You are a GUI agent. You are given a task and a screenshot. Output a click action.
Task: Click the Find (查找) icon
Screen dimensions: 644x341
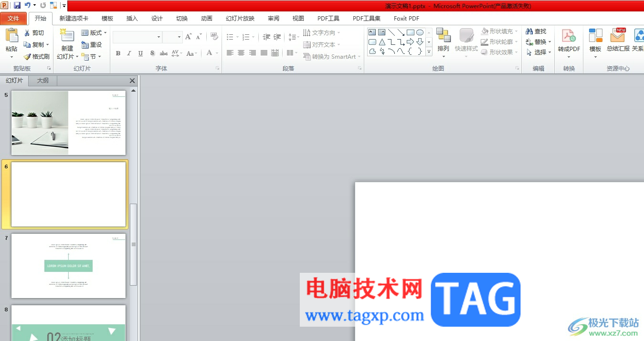(536, 31)
